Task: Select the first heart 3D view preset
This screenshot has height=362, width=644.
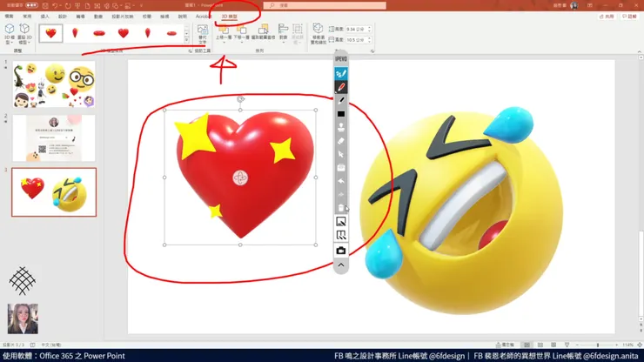Action: 51,33
